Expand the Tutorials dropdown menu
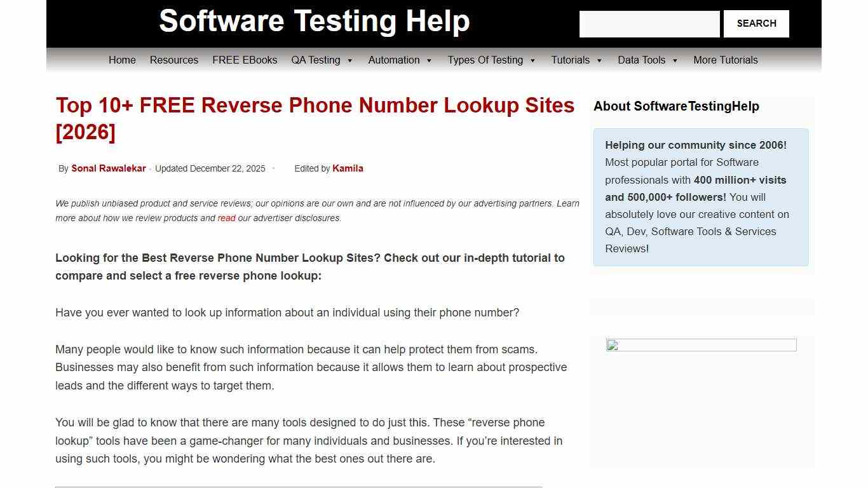The image size is (868, 488). coord(571,60)
